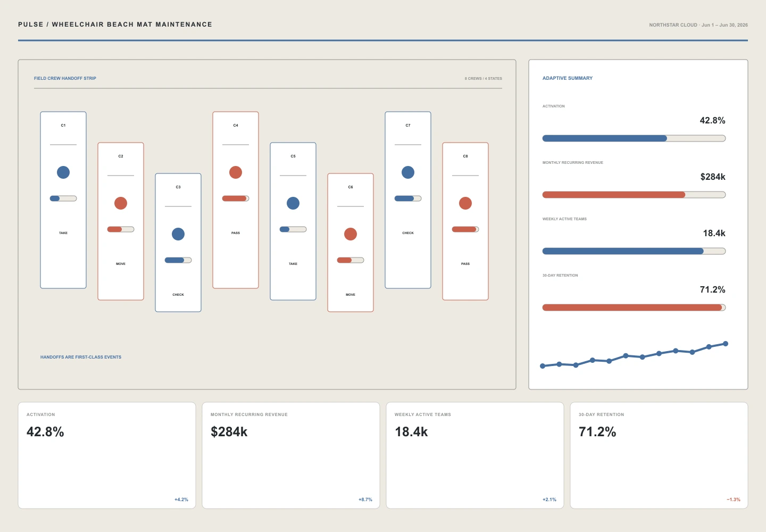Click the C4 crew progress bar

pyautogui.click(x=236, y=198)
